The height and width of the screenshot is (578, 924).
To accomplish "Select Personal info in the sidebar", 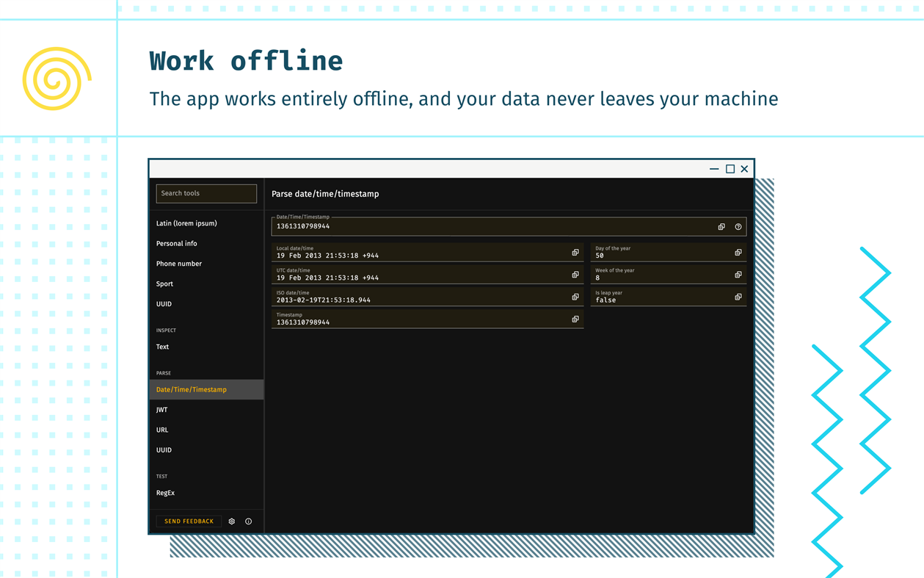I will [x=176, y=244].
